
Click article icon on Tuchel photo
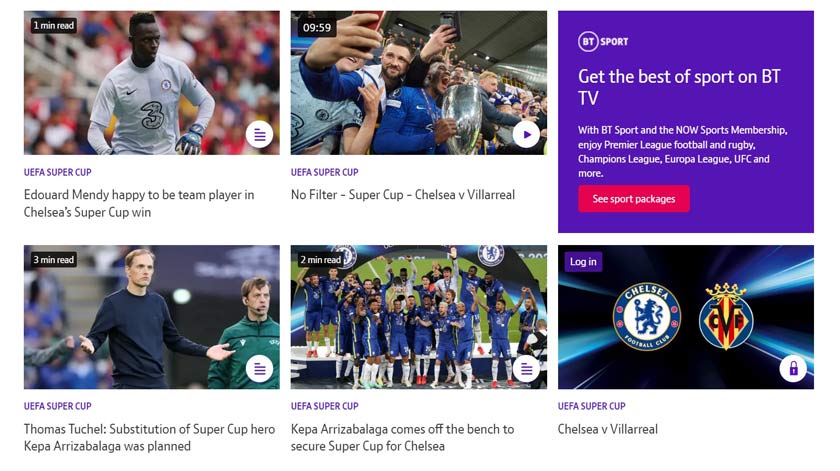point(259,368)
